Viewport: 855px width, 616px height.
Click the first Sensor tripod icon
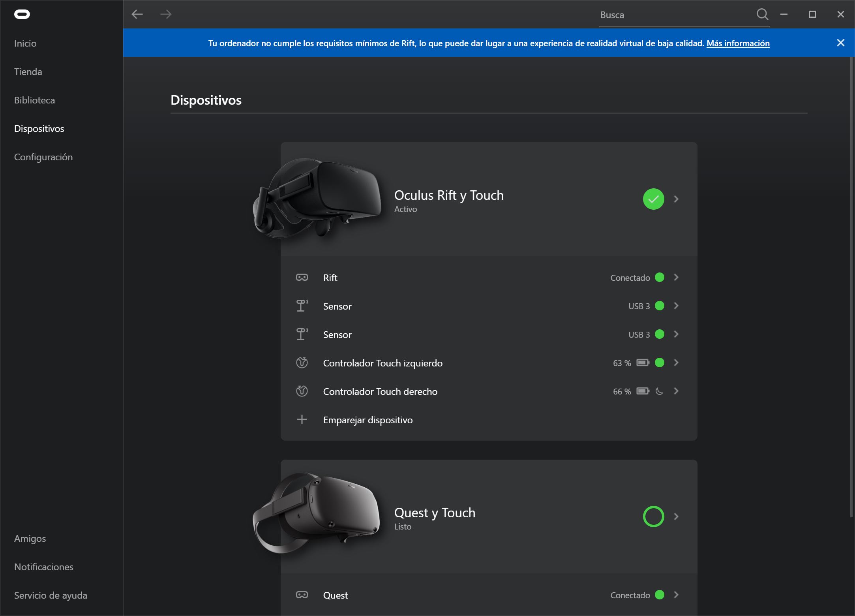(x=302, y=306)
